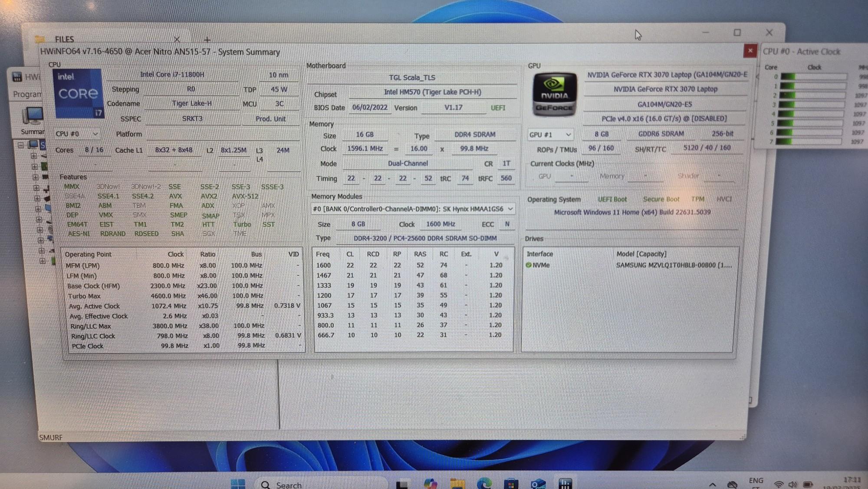The height and width of the screenshot is (489, 868).
Task: Click the root computer icon in HWiNFO tree
Action: click(x=34, y=145)
